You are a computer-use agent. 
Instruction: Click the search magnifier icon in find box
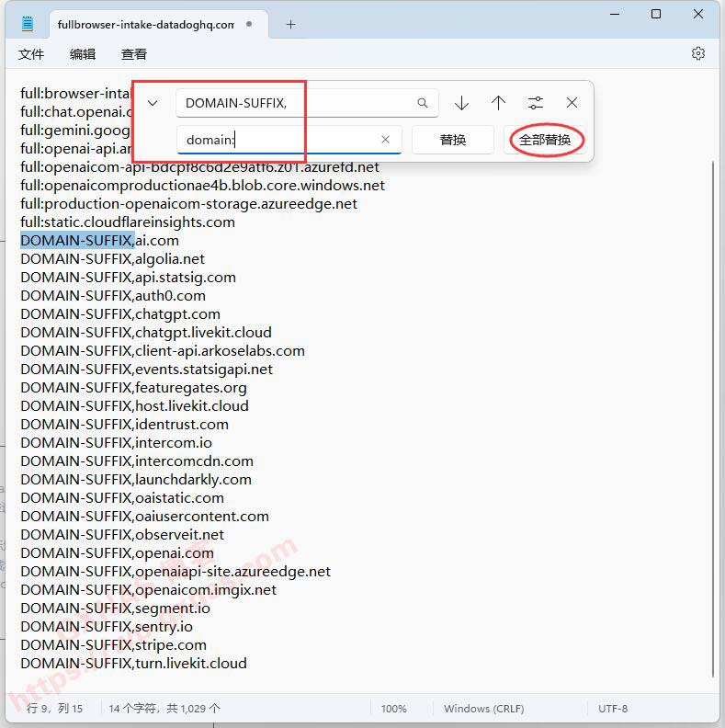coord(423,103)
